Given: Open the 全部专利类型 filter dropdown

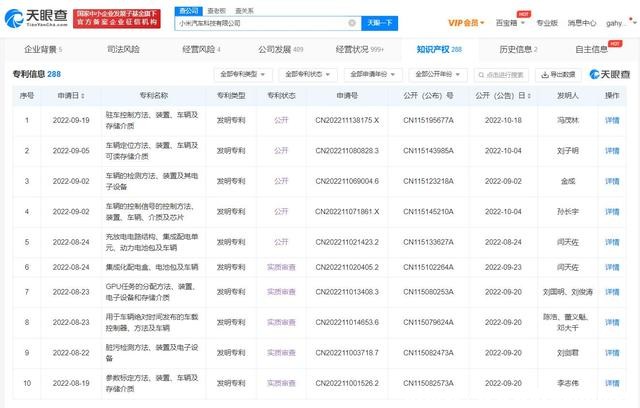Looking at the screenshot, I should tap(242, 74).
